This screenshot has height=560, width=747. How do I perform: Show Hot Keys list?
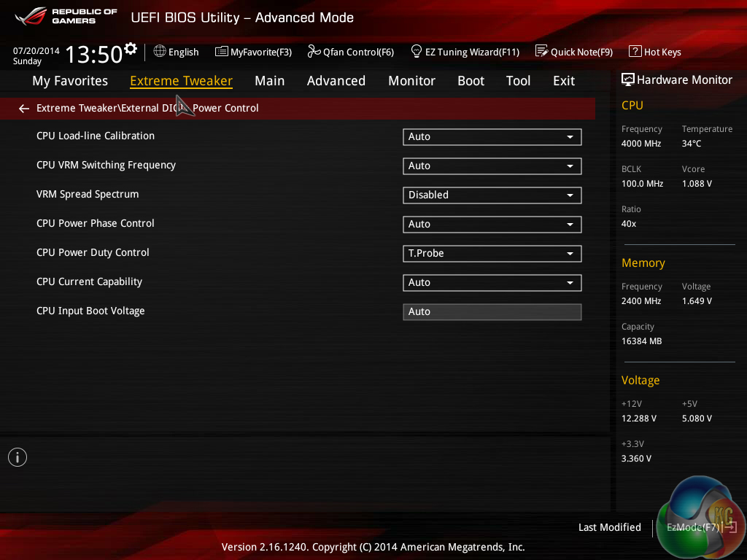[x=655, y=52]
